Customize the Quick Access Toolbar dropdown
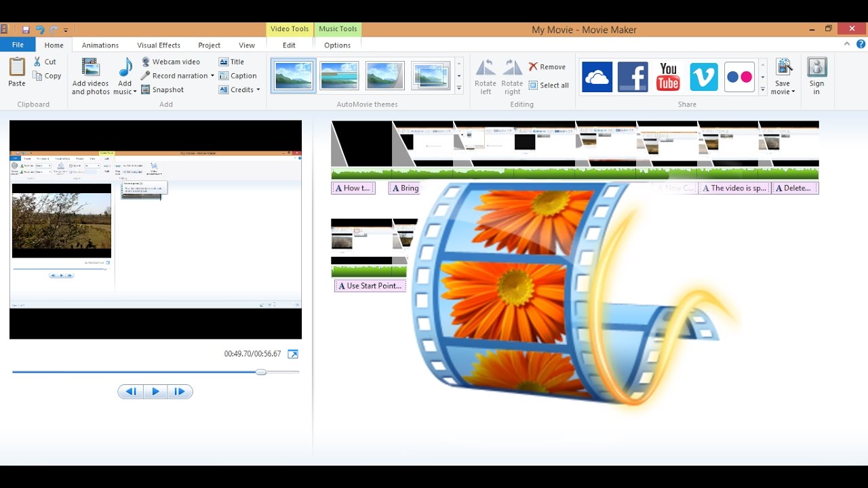Viewport: 868px width, 488px height. 66,30
